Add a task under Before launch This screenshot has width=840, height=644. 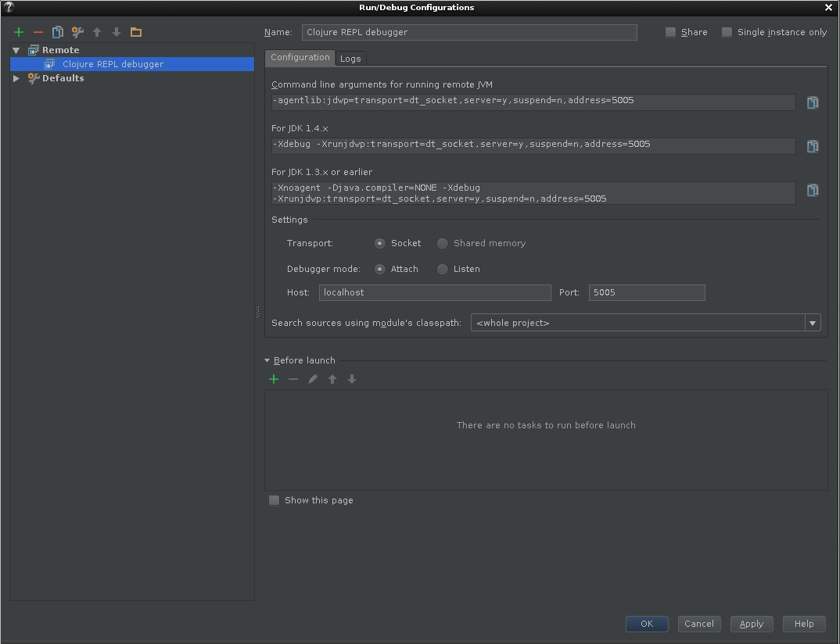[x=274, y=378]
